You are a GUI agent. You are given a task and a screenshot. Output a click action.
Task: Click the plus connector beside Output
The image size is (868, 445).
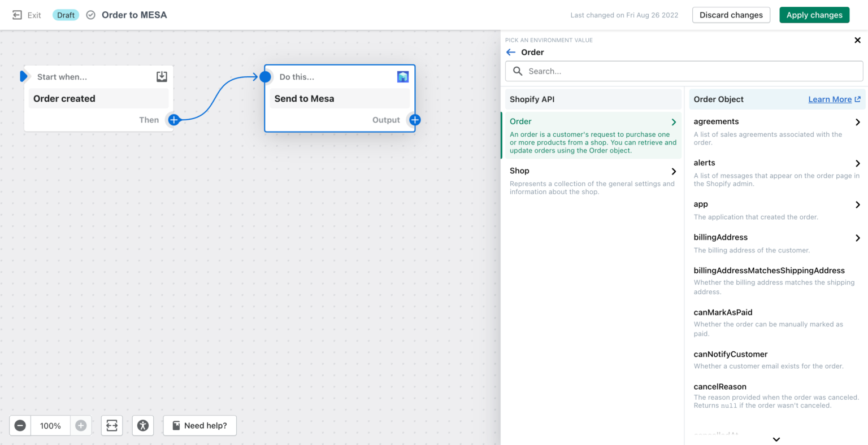415,120
